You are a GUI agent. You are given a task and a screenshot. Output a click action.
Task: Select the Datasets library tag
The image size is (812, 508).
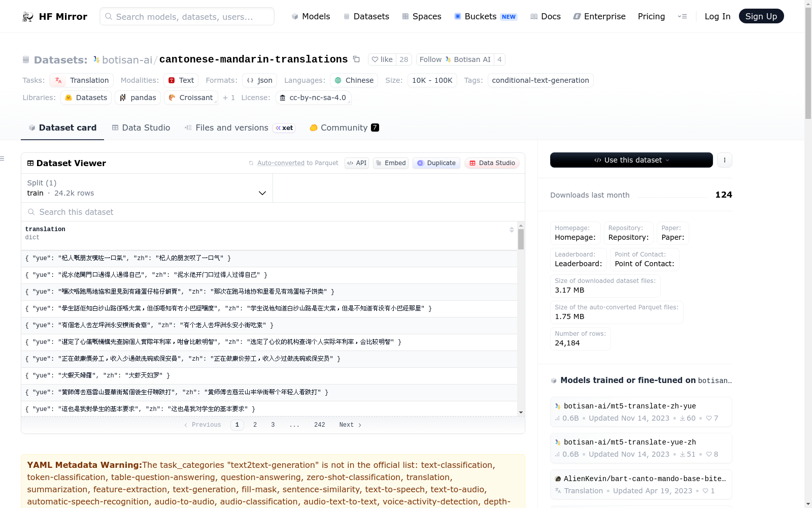tap(86, 98)
